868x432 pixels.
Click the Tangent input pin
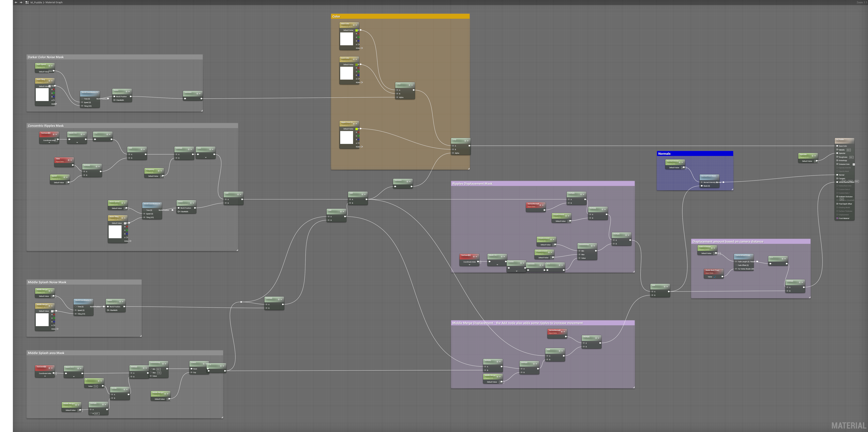(x=837, y=179)
